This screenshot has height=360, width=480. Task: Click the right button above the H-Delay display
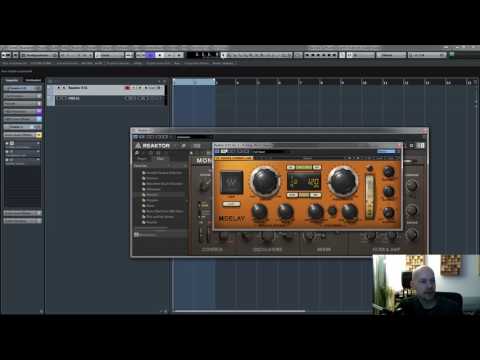(317, 167)
